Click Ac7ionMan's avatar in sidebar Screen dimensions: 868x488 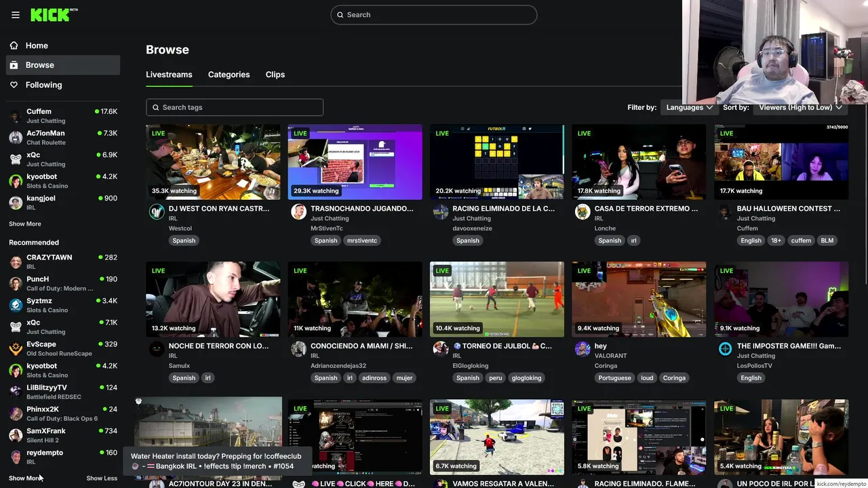[x=16, y=138]
